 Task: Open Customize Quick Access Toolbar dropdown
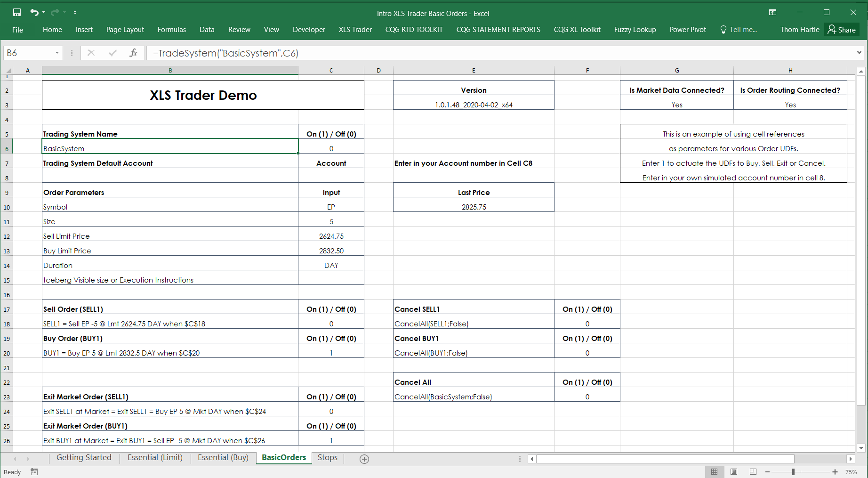click(x=75, y=13)
